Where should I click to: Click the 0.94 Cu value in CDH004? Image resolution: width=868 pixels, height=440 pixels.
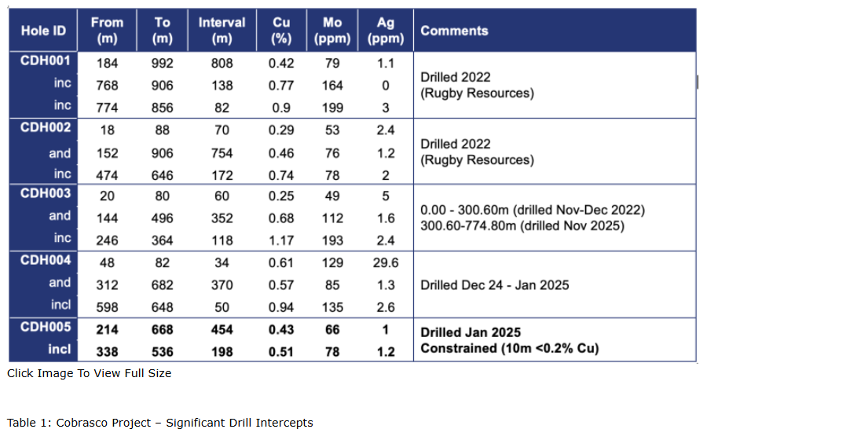click(x=281, y=307)
